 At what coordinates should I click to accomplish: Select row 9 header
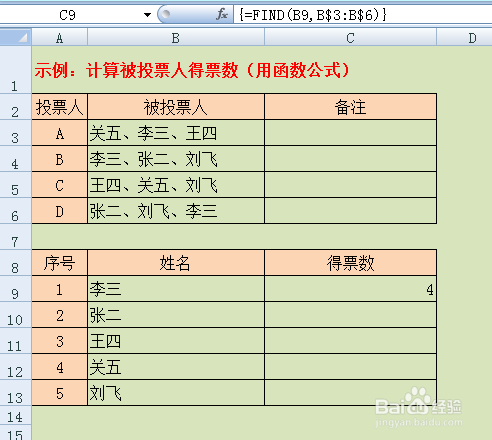(15, 289)
